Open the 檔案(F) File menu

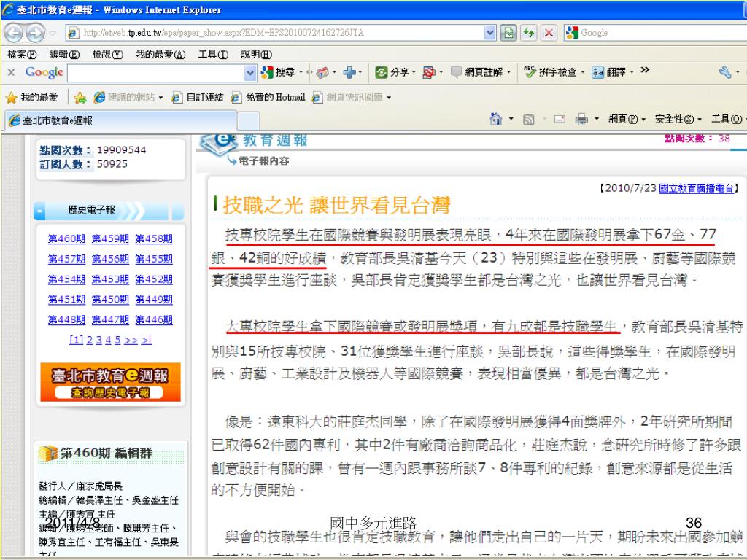point(22,54)
